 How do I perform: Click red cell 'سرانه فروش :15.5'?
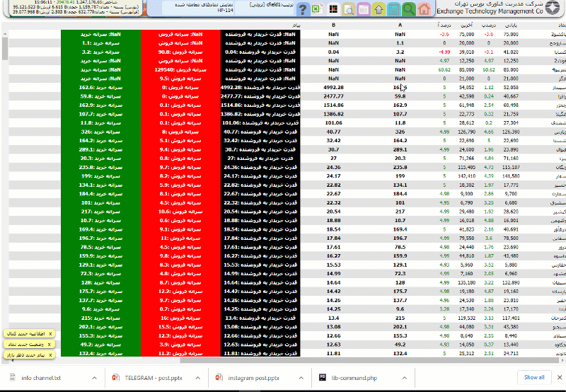[180, 327]
